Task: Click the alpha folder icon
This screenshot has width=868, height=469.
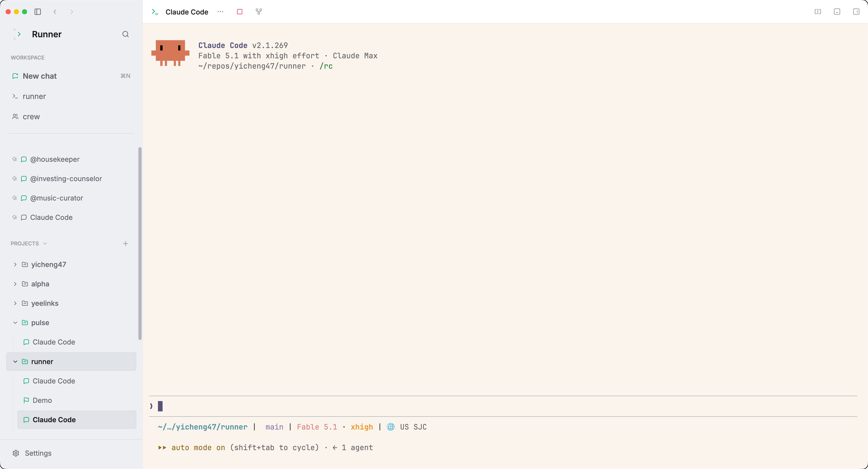Action: click(25, 284)
